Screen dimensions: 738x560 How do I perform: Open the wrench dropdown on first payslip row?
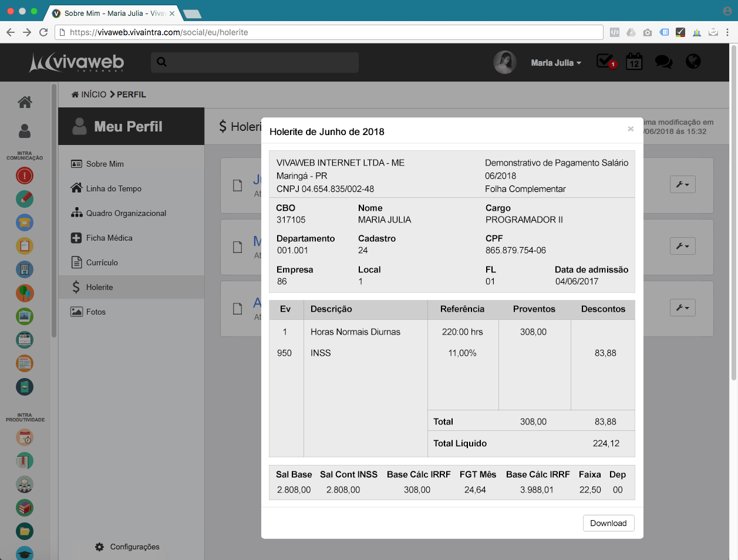[x=682, y=184]
